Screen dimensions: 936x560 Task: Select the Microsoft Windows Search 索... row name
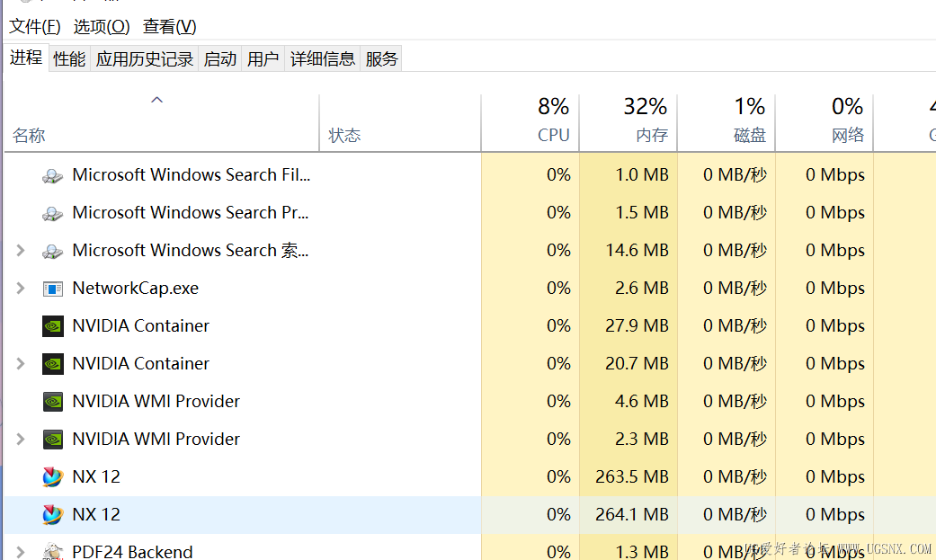(x=191, y=250)
